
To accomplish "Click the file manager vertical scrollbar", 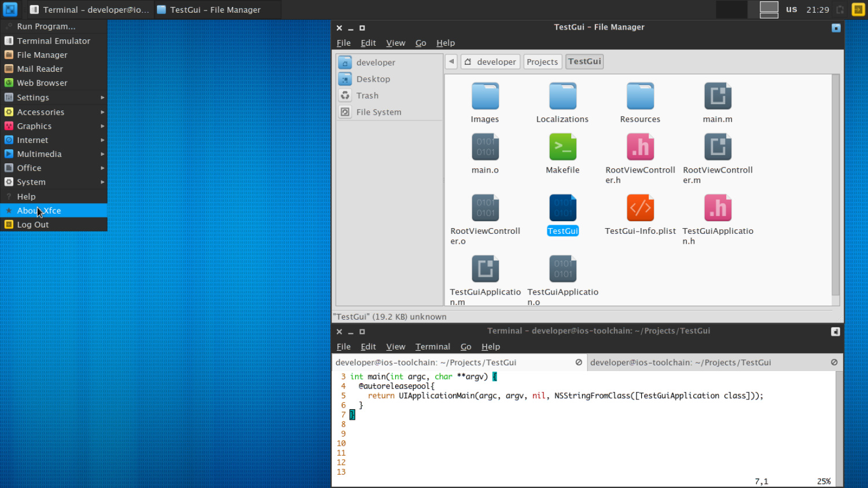I will pos(836,185).
